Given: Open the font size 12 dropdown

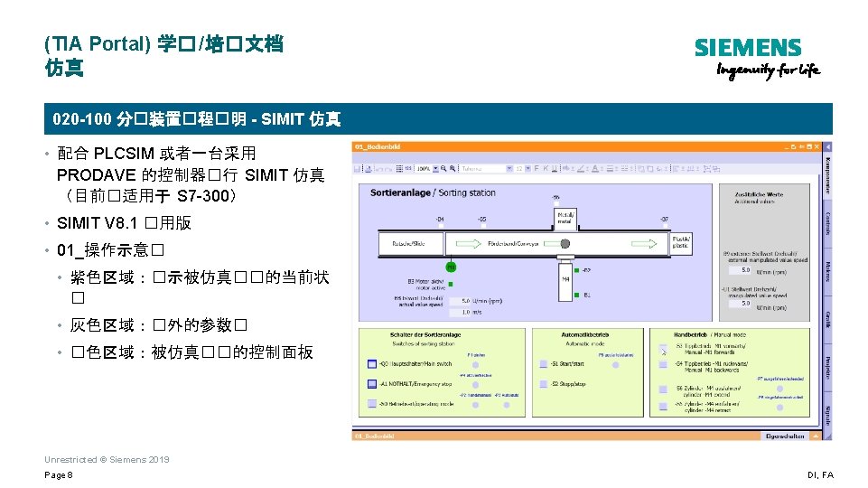Looking at the screenshot, I should [527, 168].
